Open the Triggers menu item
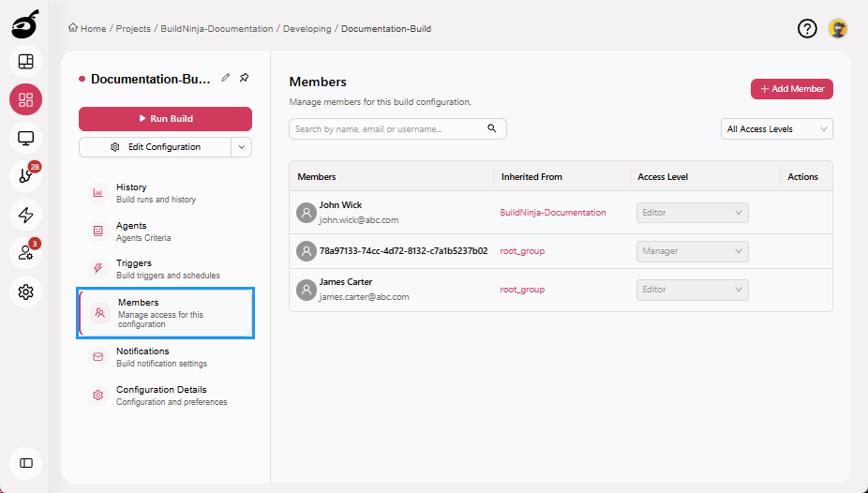The width and height of the screenshot is (868, 493). pyautogui.click(x=165, y=269)
